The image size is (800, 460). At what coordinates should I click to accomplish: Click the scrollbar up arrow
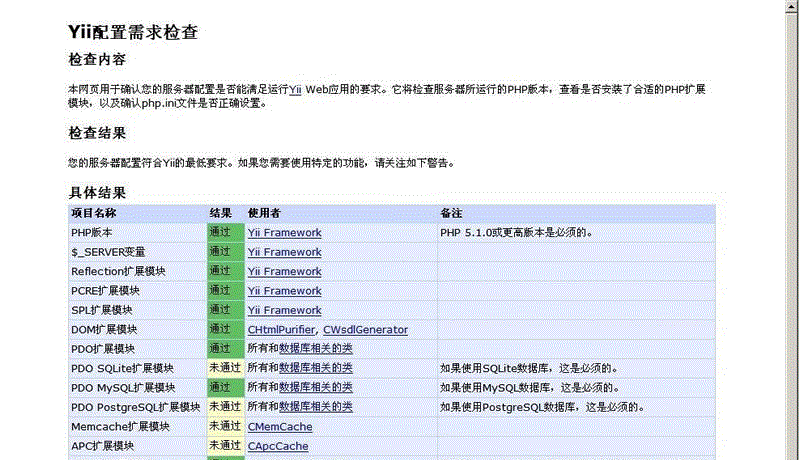(x=791, y=8)
